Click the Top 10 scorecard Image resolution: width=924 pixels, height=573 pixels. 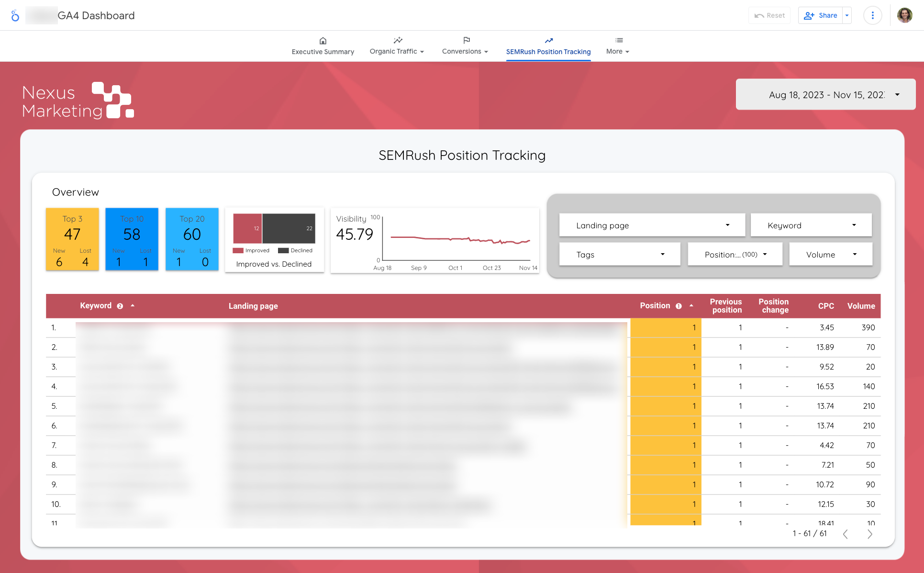pyautogui.click(x=132, y=239)
